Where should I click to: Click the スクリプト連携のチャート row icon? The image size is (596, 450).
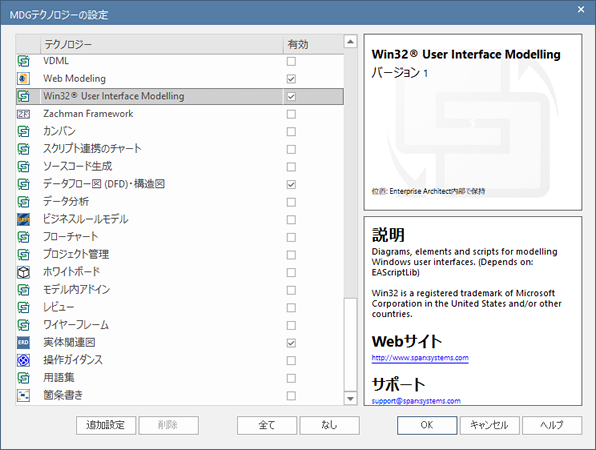[24, 149]
